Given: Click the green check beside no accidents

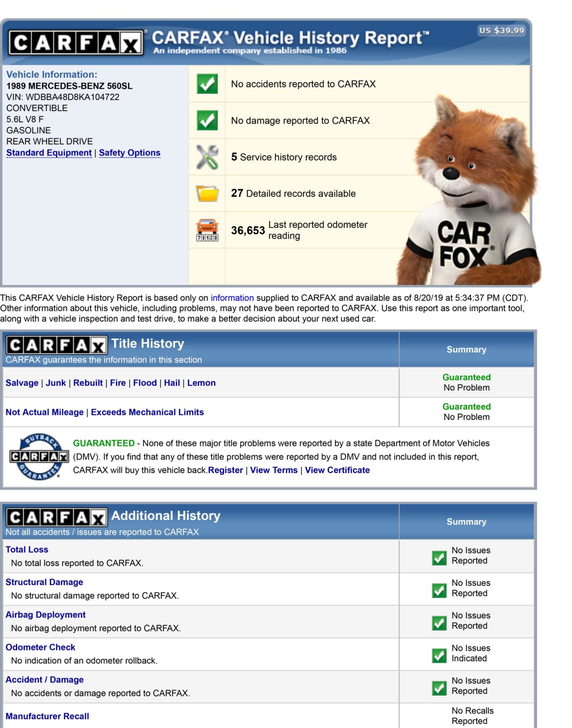Looking at the screenshot, I should [x=207, y=84].
